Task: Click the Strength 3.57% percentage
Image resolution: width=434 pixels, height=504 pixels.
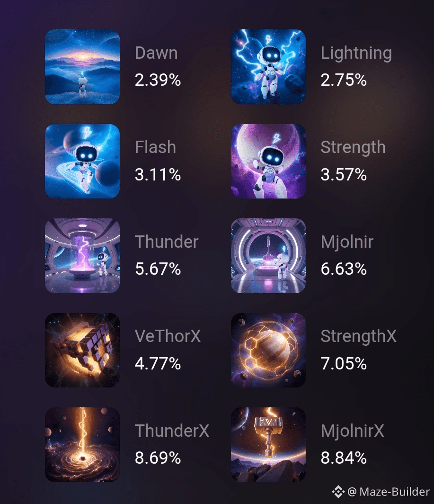Action: click(344, 174)
